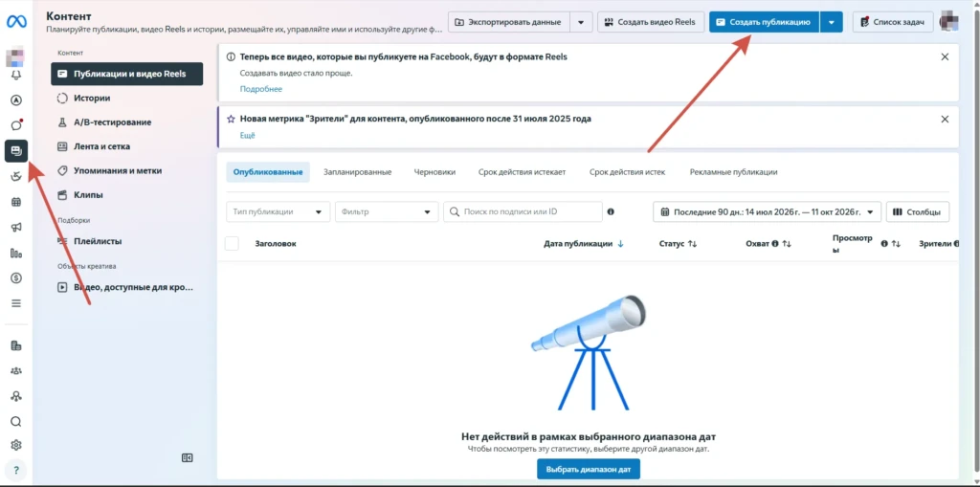The height and width of the screenshot is (487, 980).
Task: Sort by Дата публикации arrow
Action: pyautogui.click(x=620, y=244)
